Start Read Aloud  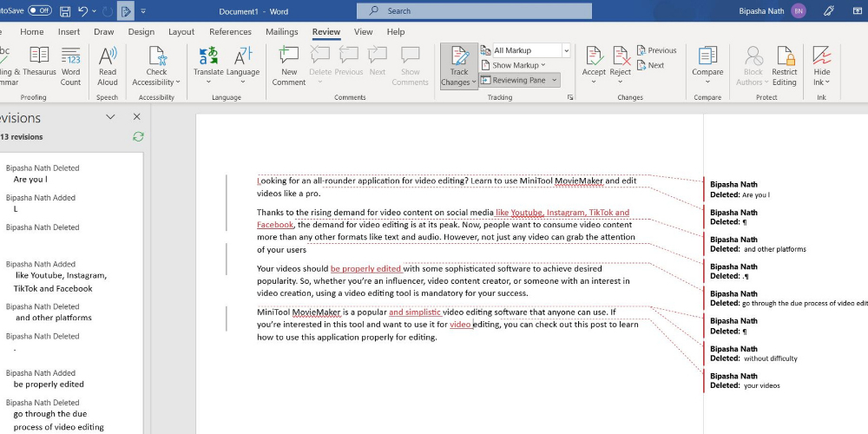(x=108, y=67)
